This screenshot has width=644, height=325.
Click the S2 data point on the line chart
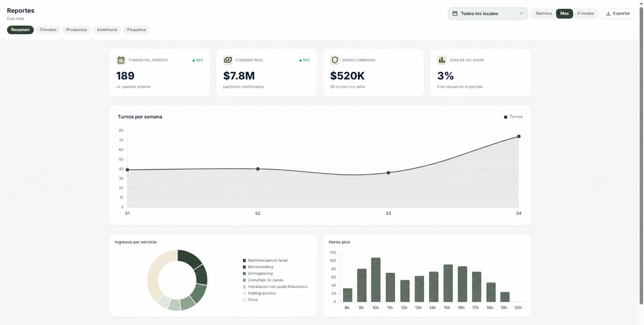(x=258, y=169)
